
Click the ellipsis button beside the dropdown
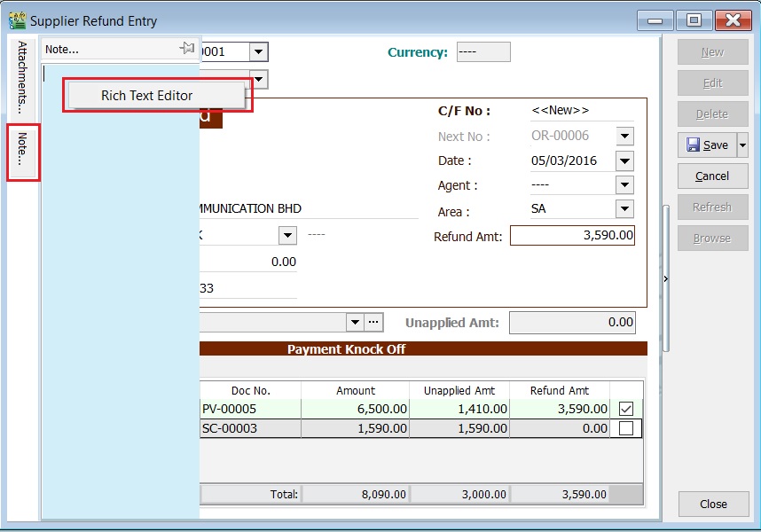click(374, 323)
